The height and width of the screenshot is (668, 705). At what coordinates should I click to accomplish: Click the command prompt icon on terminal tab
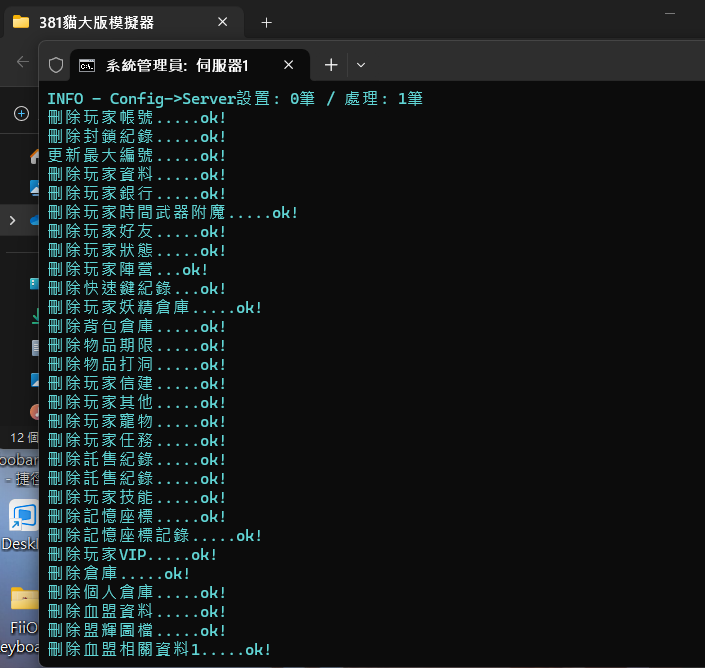click(87, 66)
